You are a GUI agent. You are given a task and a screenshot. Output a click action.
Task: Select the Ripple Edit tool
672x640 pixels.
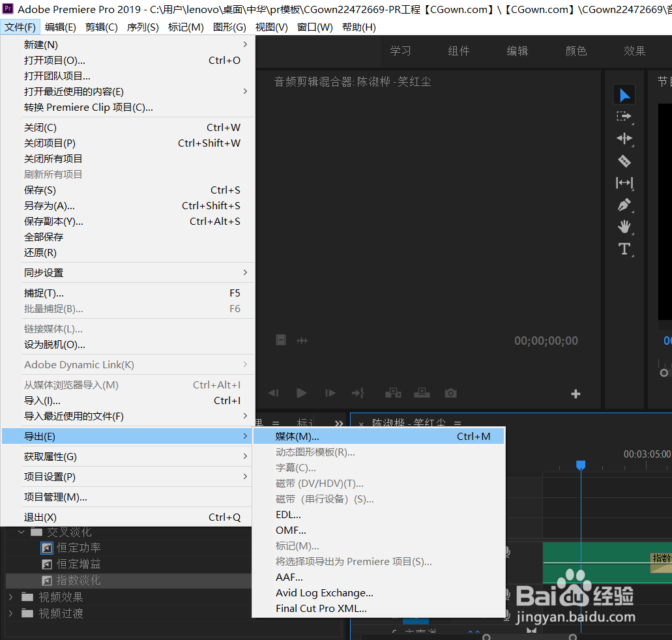point(624,138)
